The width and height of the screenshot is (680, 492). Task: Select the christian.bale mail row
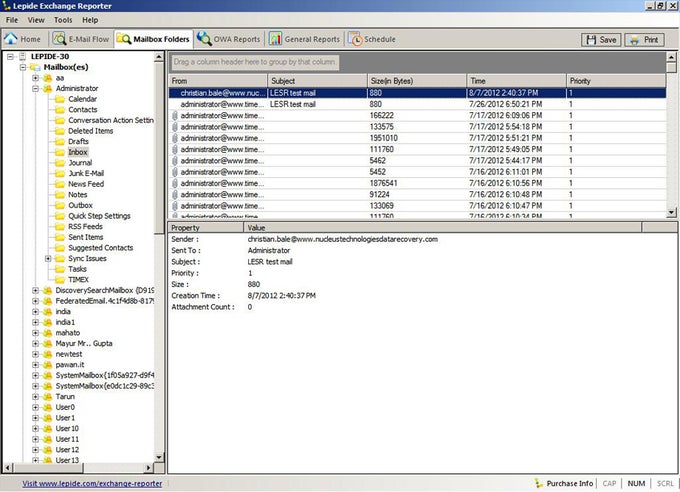click(417, 93)
